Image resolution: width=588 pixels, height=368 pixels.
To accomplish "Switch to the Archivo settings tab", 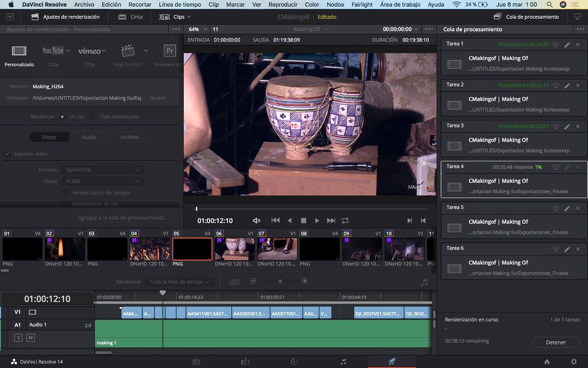I will click(x=129, y=137).
